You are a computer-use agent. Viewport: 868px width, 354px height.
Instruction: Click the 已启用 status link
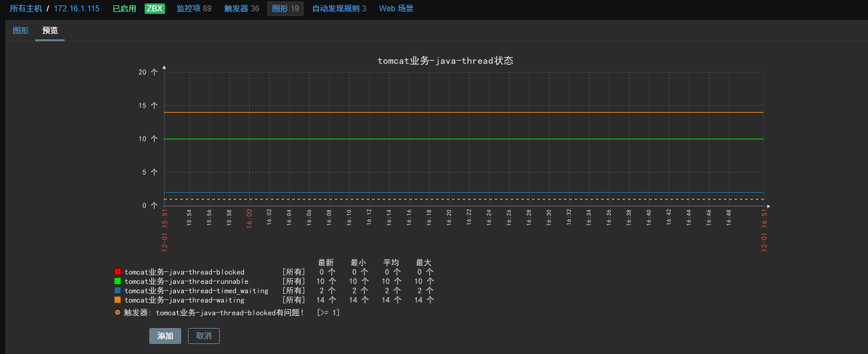(124, 9)
